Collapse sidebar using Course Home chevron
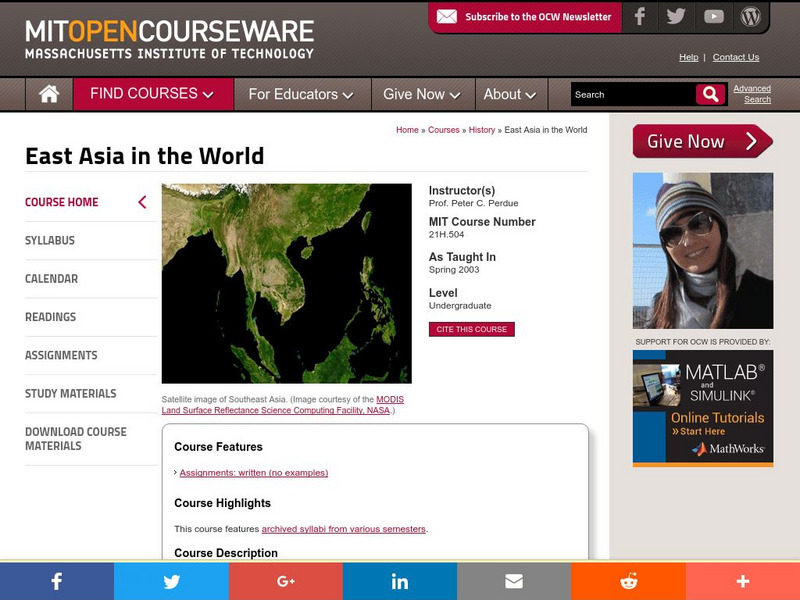The image size is (800, 600). [142, 202]
